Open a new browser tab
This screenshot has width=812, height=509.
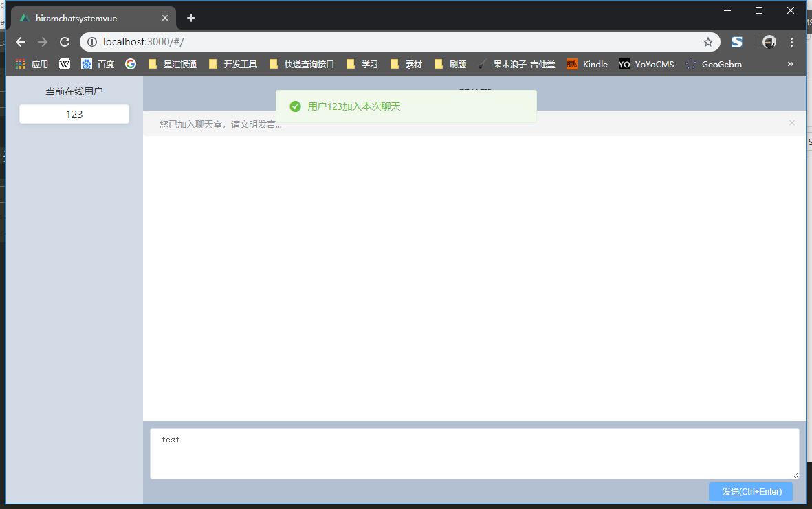tap(191, 18)
